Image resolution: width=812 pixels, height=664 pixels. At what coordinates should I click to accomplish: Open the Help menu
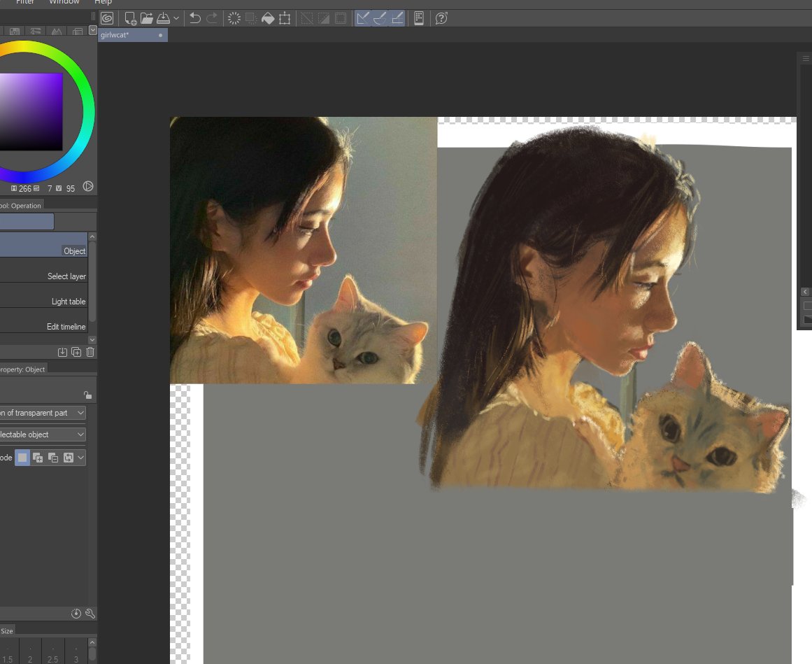103,2
